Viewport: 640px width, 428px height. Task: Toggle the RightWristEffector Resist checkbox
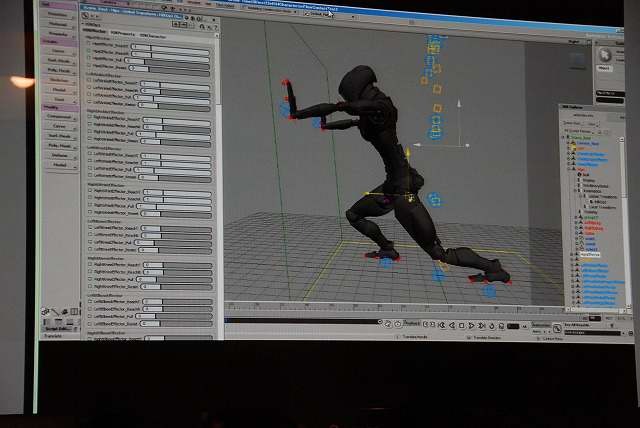tap(90, 139)
